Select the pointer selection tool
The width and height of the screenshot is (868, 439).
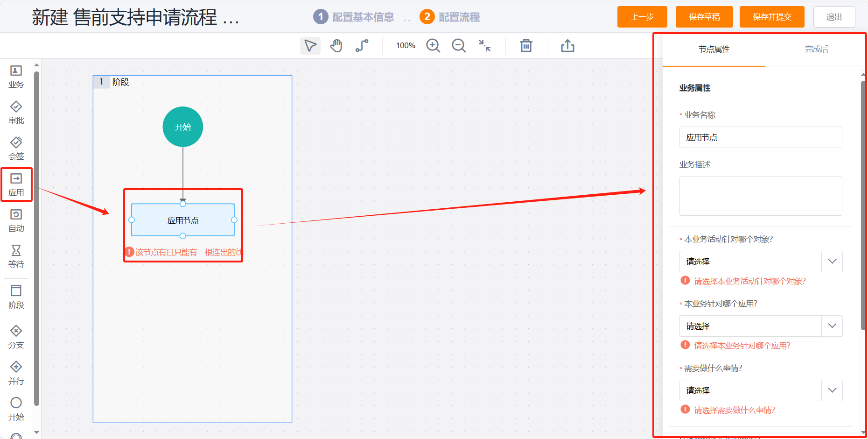(x=310, y=46)
